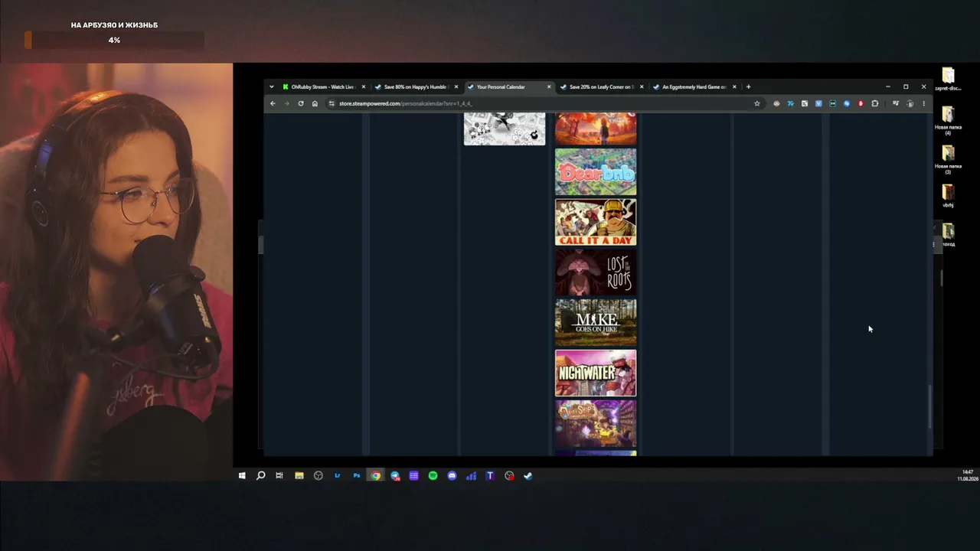Click the taskbar clock showing 11.08.2026
Screen dimensions: 980x551
coord(968,475)
